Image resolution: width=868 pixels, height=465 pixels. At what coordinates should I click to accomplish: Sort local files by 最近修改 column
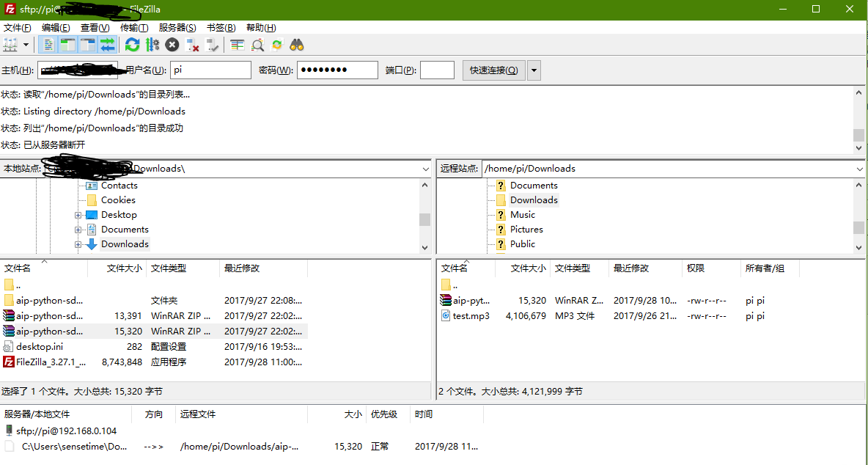pos(263,268)
